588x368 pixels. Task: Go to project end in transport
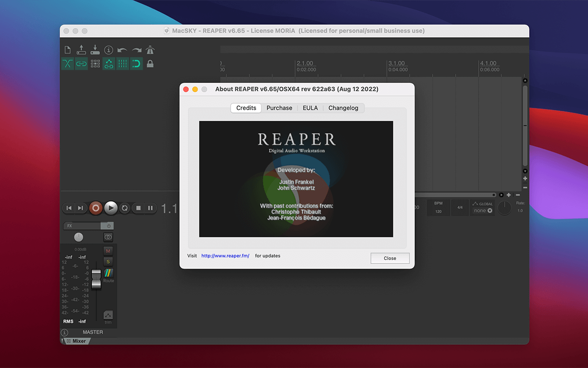(x=80, y=208)
